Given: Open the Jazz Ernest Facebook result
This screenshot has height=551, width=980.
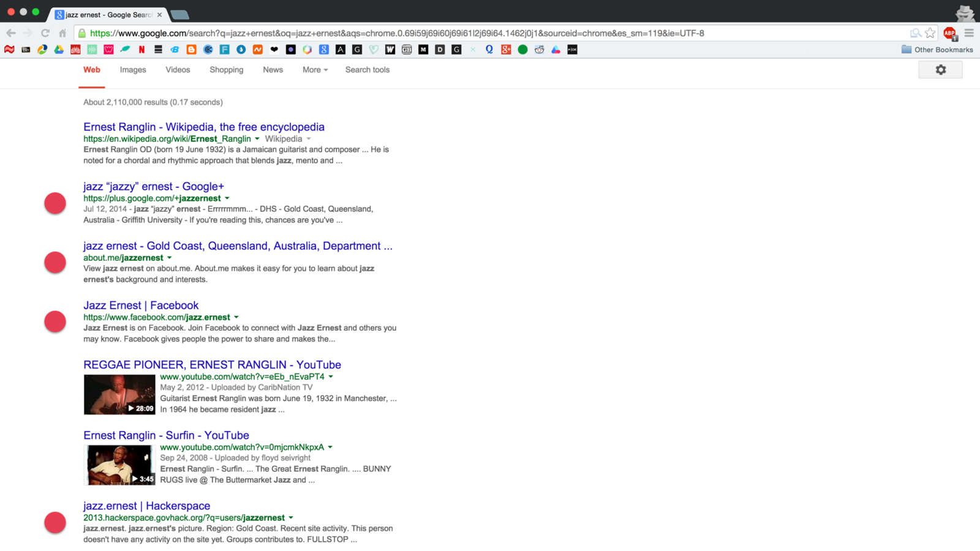Looking at the screenshot, I should tap(141, 305).
